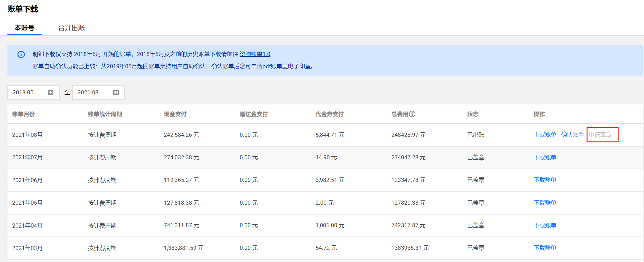Screen dimensions: 644x262
Task: Select the 2021年06月 month cell
Action: coord(27,180)
